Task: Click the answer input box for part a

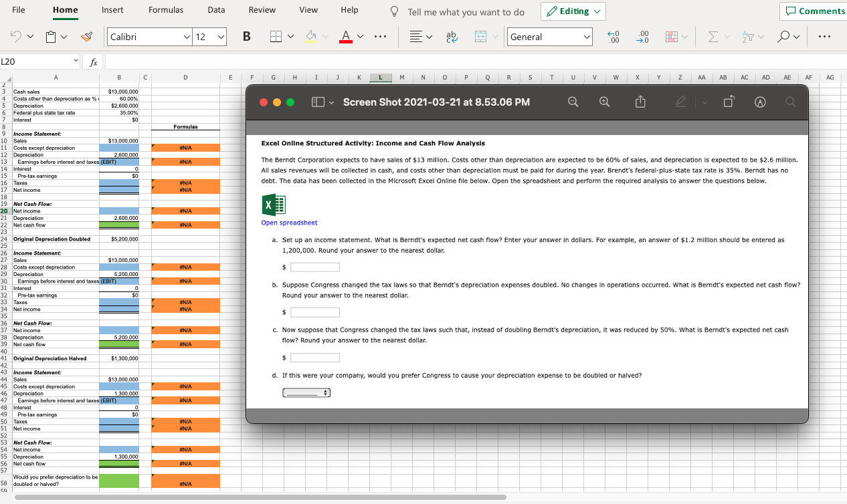Action: 314,267
